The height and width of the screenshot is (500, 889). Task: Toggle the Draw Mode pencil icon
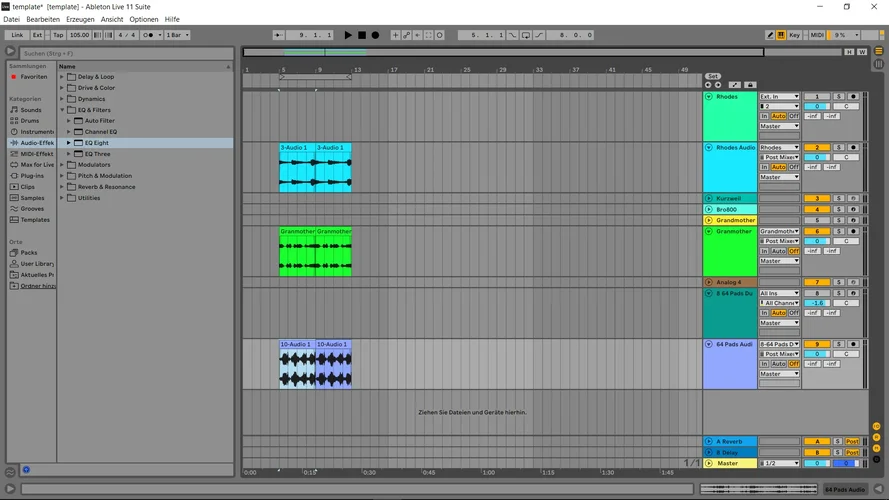point(770,35)
